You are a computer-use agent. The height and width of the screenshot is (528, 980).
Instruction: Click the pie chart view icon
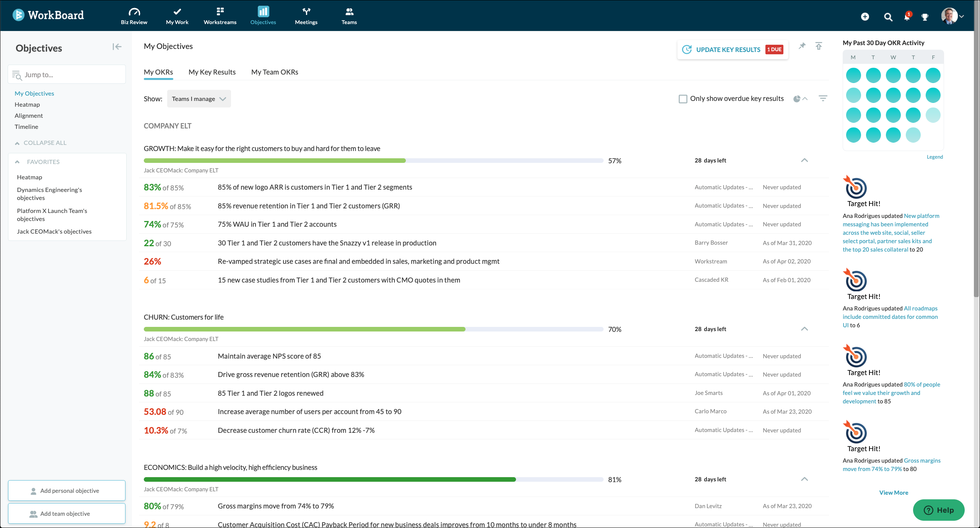point(797,99)
